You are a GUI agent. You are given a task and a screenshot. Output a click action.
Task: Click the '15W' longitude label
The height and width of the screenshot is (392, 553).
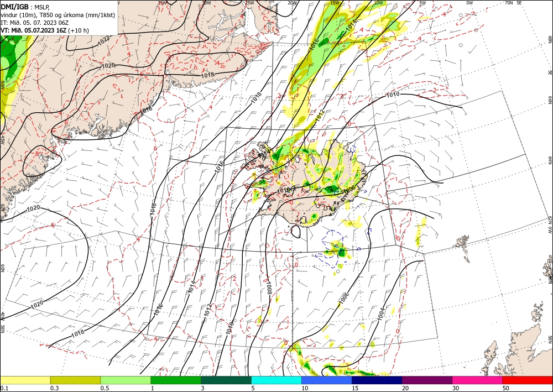tap(335, 3)
